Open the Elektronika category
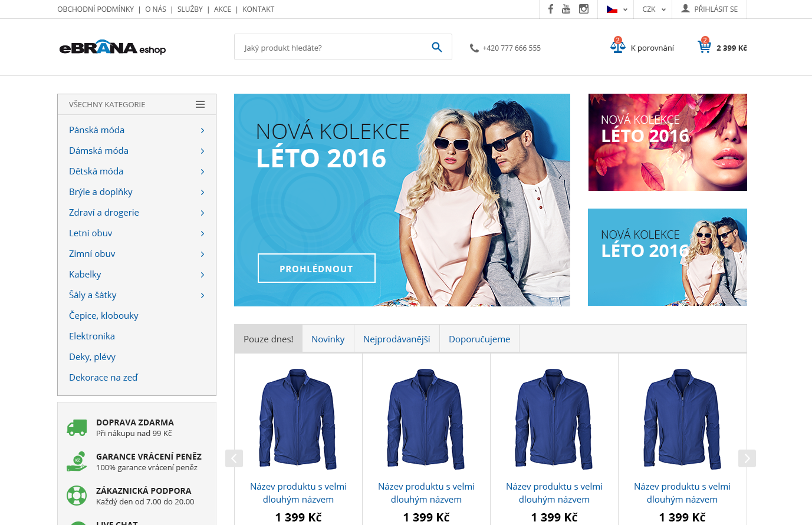This screenshot has height=525, width=812. [92, 336]
